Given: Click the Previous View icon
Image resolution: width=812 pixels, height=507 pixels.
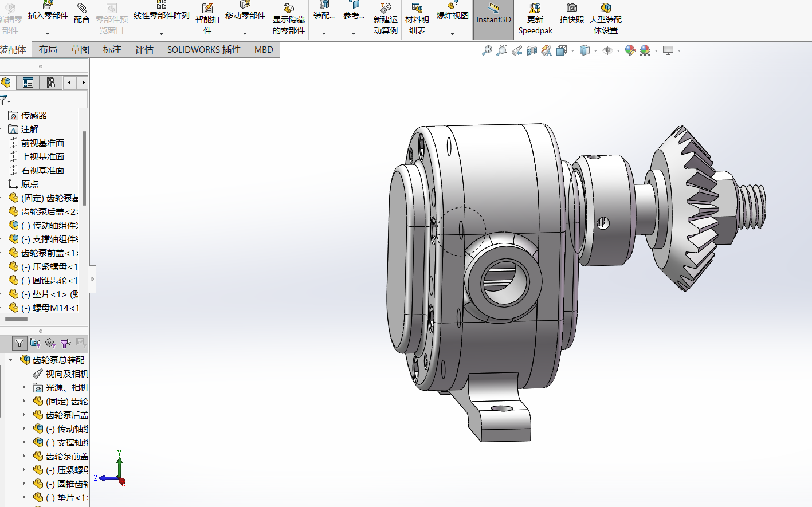Looking at the screenshot, I should pos(516,50).
